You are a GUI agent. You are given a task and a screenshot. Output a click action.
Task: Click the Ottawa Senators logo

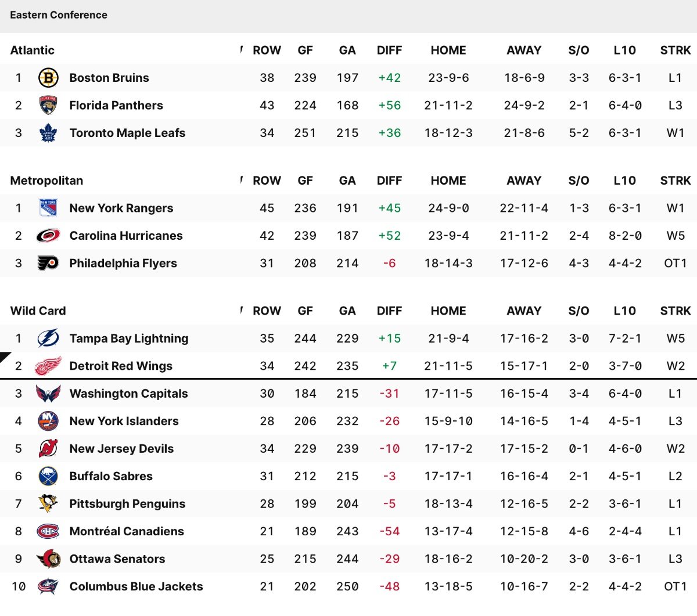[48, 559]
